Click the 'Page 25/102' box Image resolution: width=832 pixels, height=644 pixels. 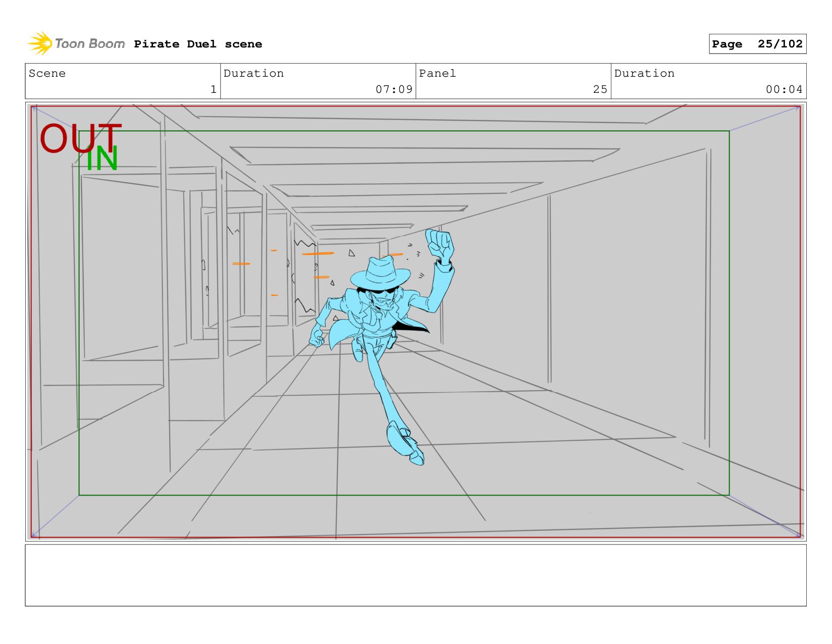[x=757, y=44]
